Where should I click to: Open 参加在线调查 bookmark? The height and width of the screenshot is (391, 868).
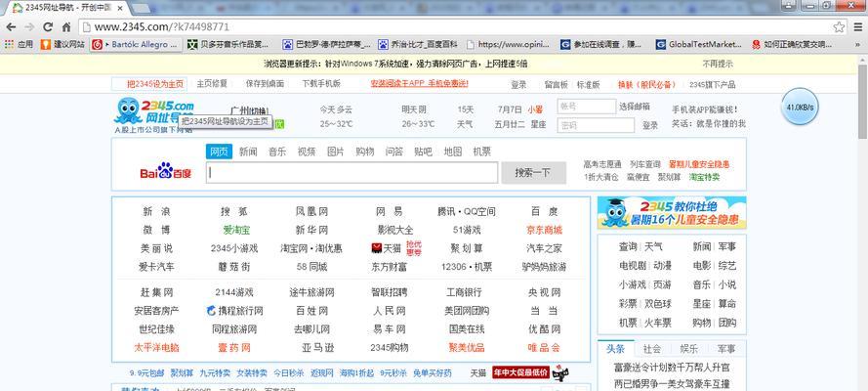click(x=601, y=44)
